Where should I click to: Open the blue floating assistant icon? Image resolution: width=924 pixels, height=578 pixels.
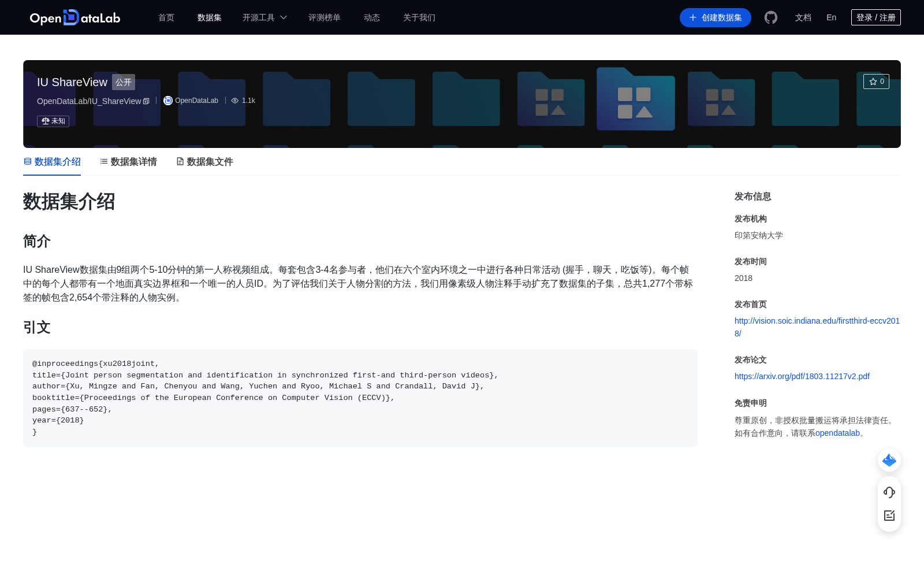tap(889, 460)
